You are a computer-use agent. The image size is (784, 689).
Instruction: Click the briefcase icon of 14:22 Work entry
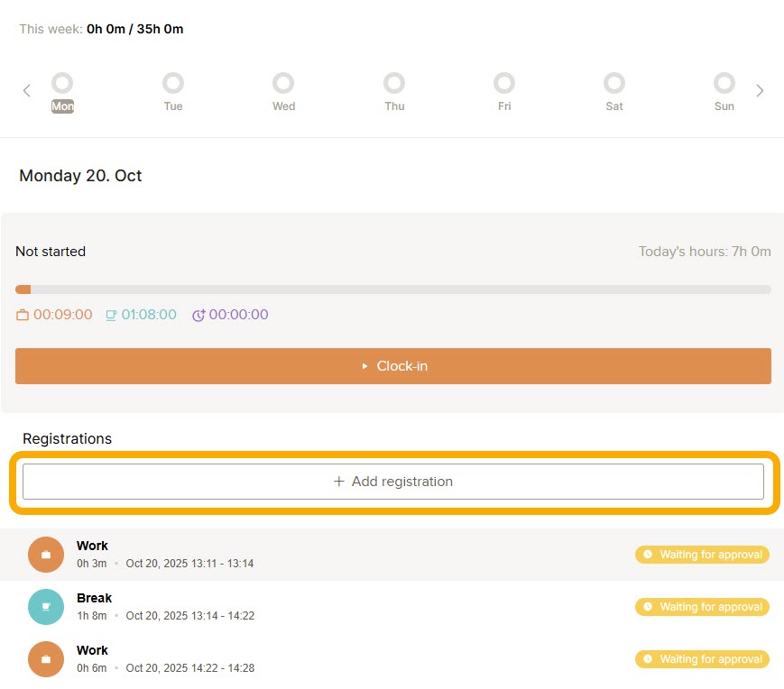click(46, 659)
